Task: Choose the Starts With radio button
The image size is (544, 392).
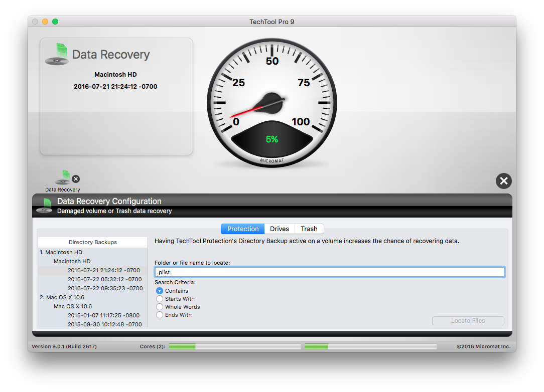Action: point(160,299)
